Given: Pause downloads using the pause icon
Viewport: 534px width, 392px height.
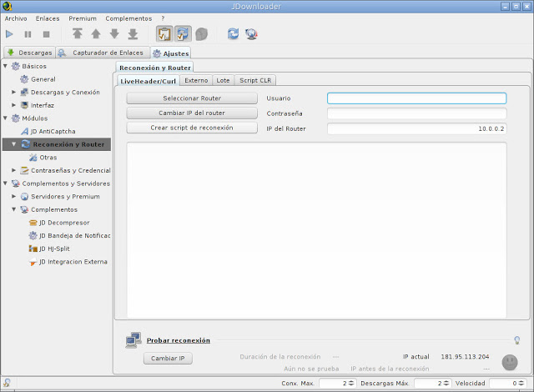Looking at the screenshot, I should [x=28, y=34].
